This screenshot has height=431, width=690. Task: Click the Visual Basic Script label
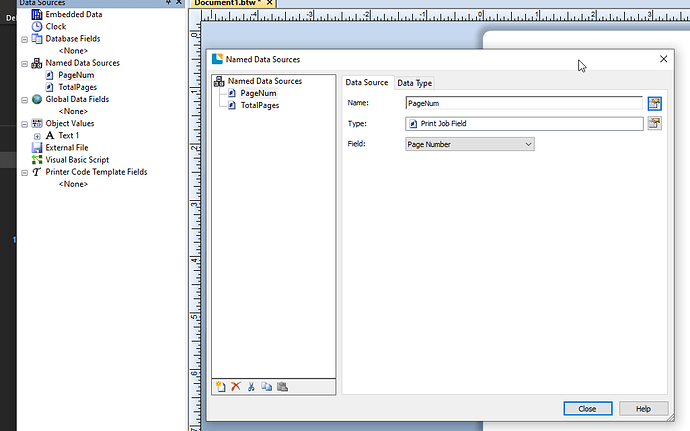coord(77,160)
